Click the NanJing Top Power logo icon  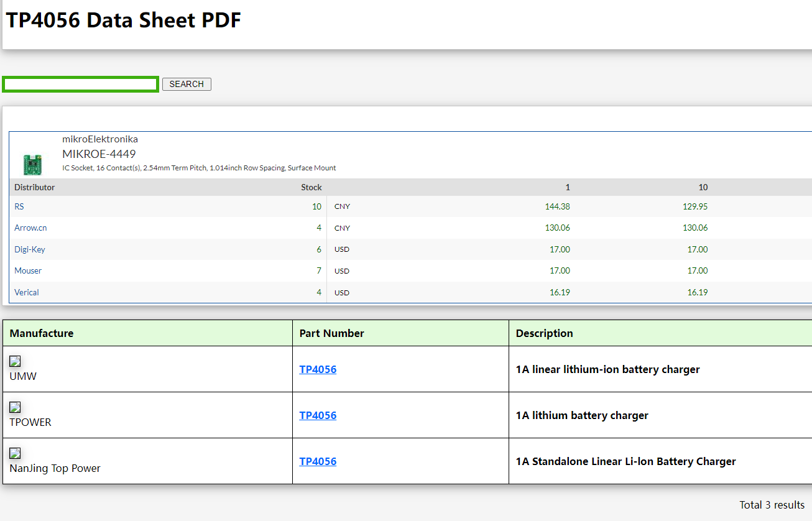[15, 453]
